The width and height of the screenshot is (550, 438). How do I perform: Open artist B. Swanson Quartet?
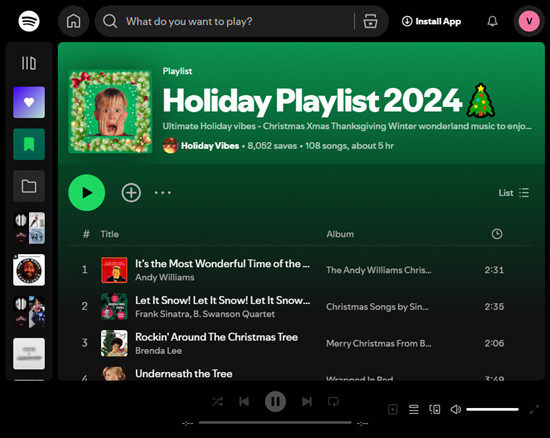234,314
